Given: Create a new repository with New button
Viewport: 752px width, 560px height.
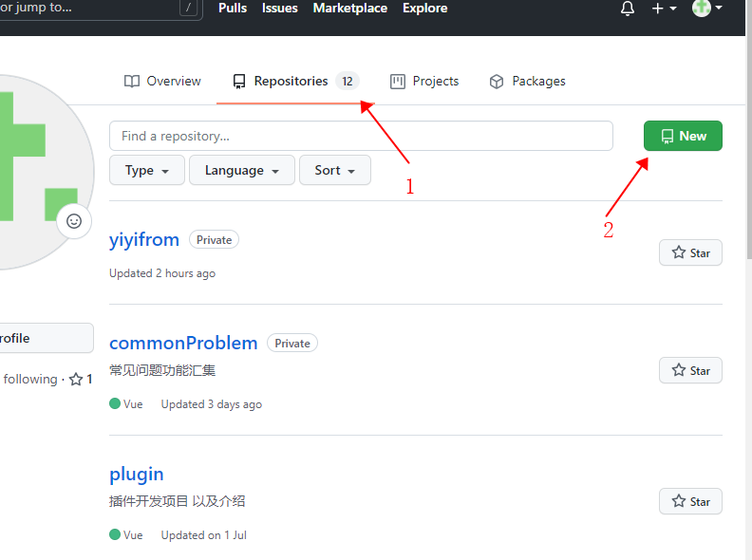Looking at the screenshot, I should 683,136.
